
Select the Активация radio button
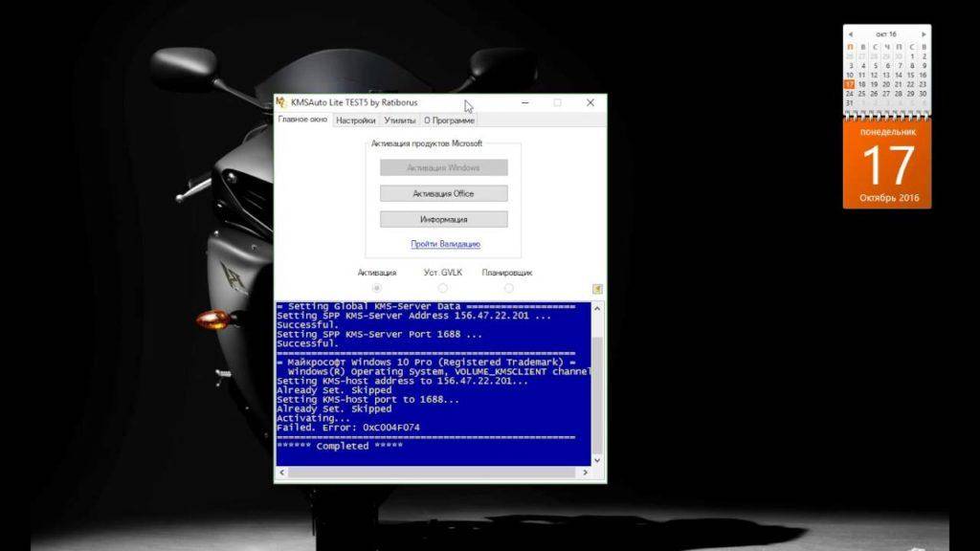pyautogui.click(x=376, y=288)
